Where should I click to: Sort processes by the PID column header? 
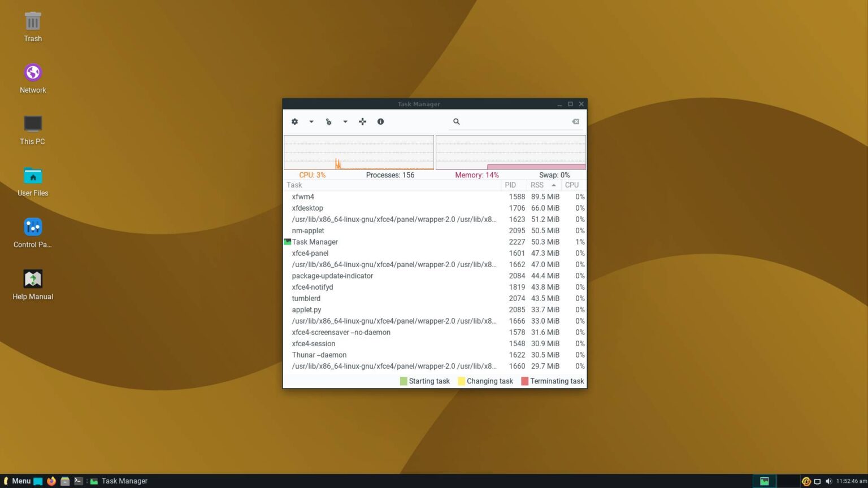click(x=510, y=185)
